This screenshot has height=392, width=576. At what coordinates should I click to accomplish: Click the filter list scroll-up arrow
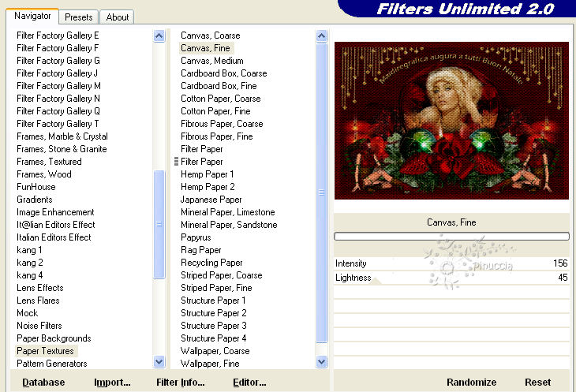321,36
